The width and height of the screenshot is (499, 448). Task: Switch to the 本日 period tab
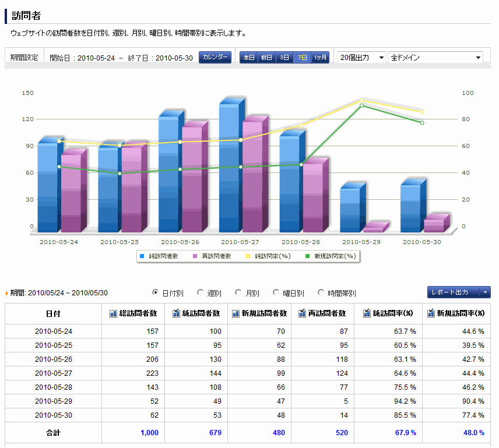click(249, 58)
